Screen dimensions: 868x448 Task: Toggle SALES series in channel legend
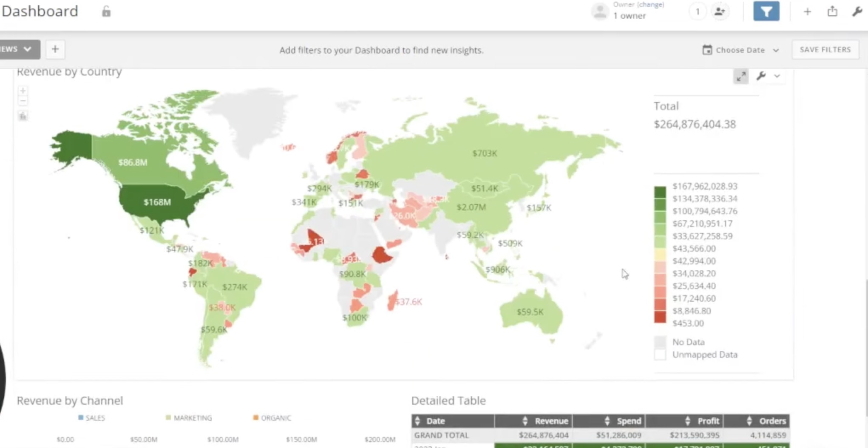[x=91, y=418]
